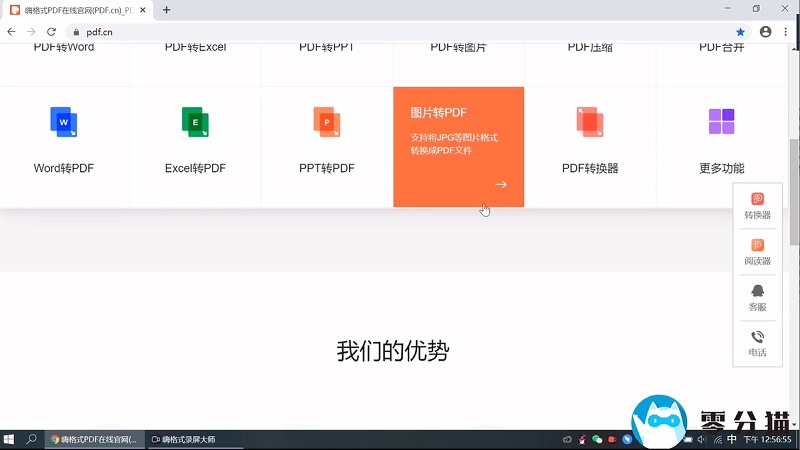Contact 客服 via the side panel icon
The width and height of the screenshot is (800, 450).
pyautogui.click(x=757, y=291)
